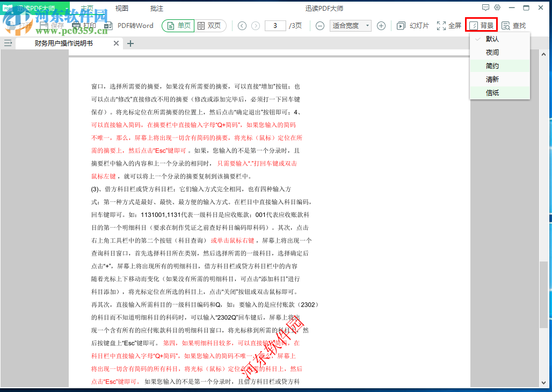Click the page number input field
Screen dimensions: 552x392
[275, 25]
